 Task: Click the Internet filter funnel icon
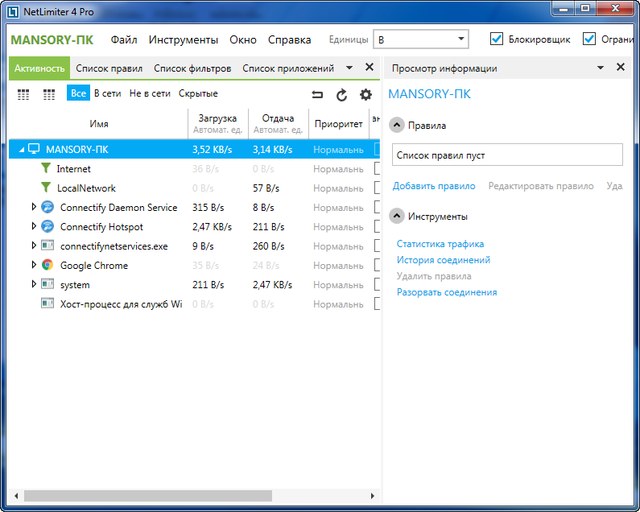click(45, 169)
